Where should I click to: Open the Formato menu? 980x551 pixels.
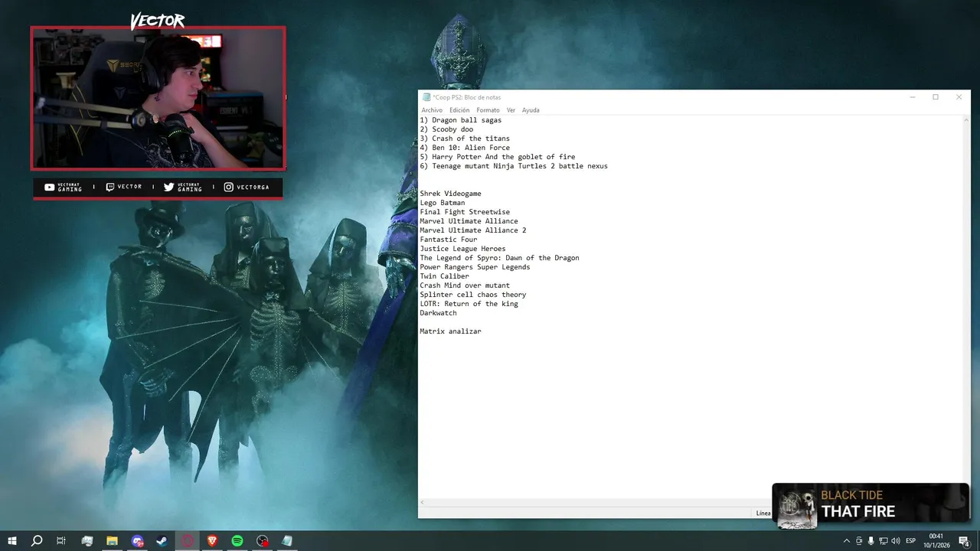[488, 110]
